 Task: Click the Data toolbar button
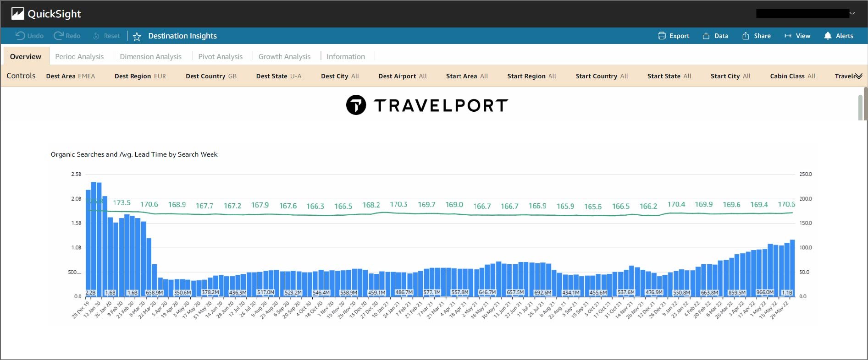click(715, 36)
